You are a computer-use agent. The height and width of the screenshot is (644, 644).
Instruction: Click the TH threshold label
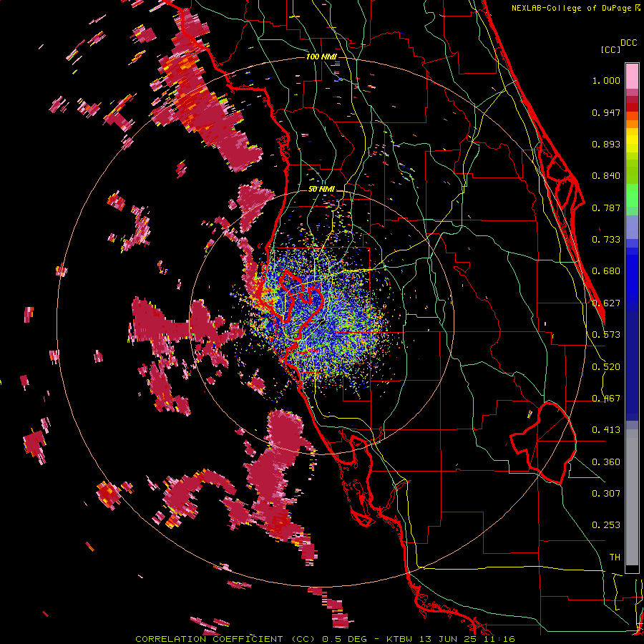click(x=615, y=557)
